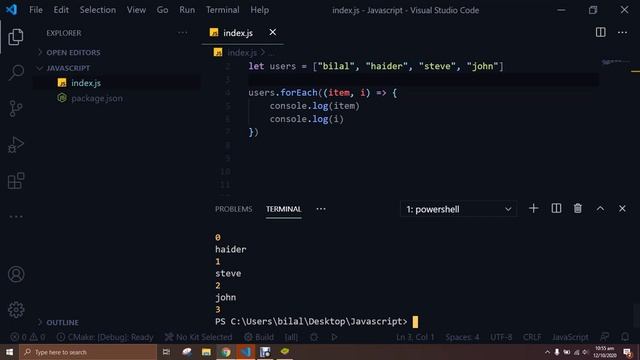Screen dimensions: 640x360
Task: Click the [all] build target item
Action: point(291,337)
